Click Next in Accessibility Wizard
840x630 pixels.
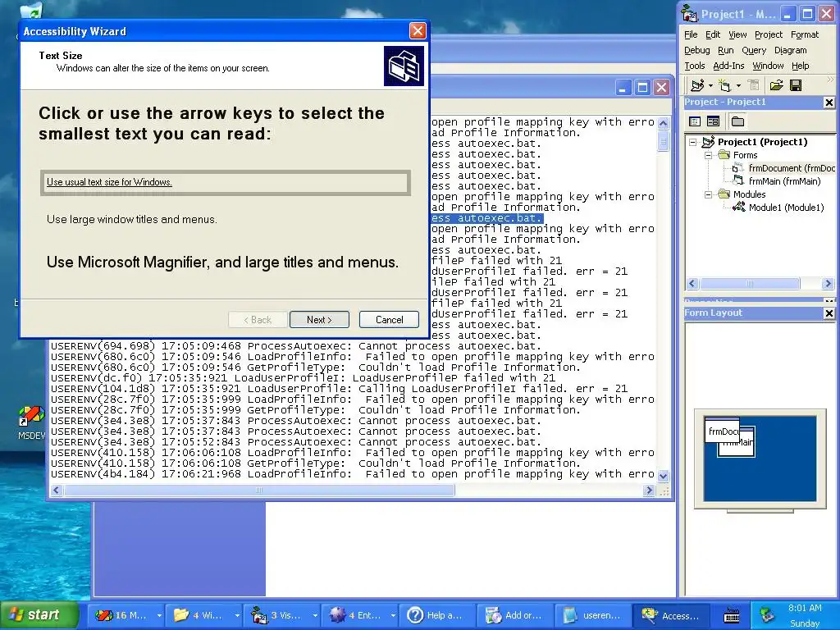(x=319, y=320)
